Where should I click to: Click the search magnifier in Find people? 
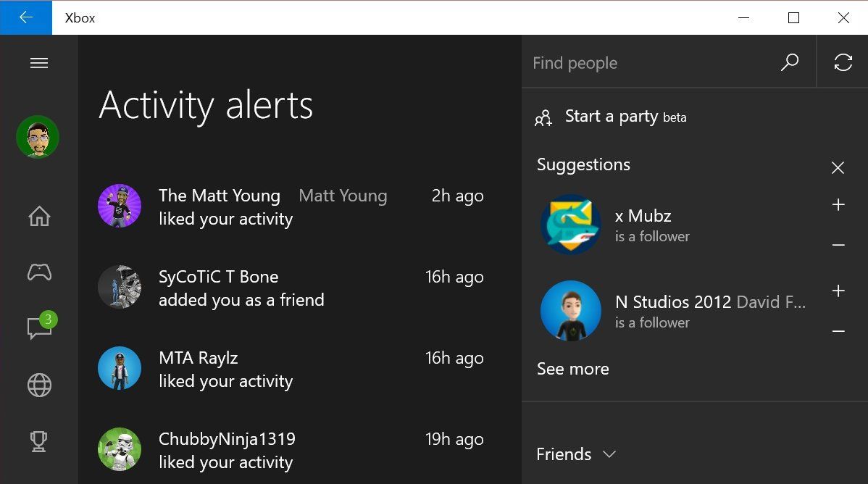(x=789, y=63)
